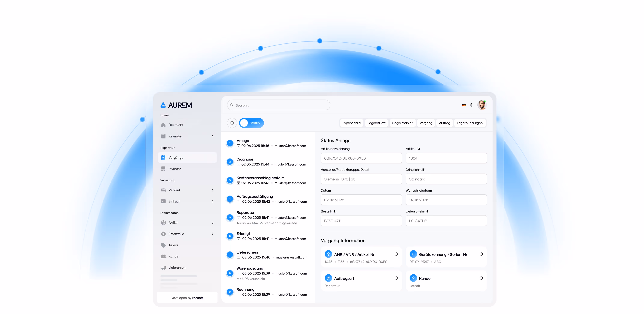
Task: Click info icon on Auftragsart card
Action: 396,278
